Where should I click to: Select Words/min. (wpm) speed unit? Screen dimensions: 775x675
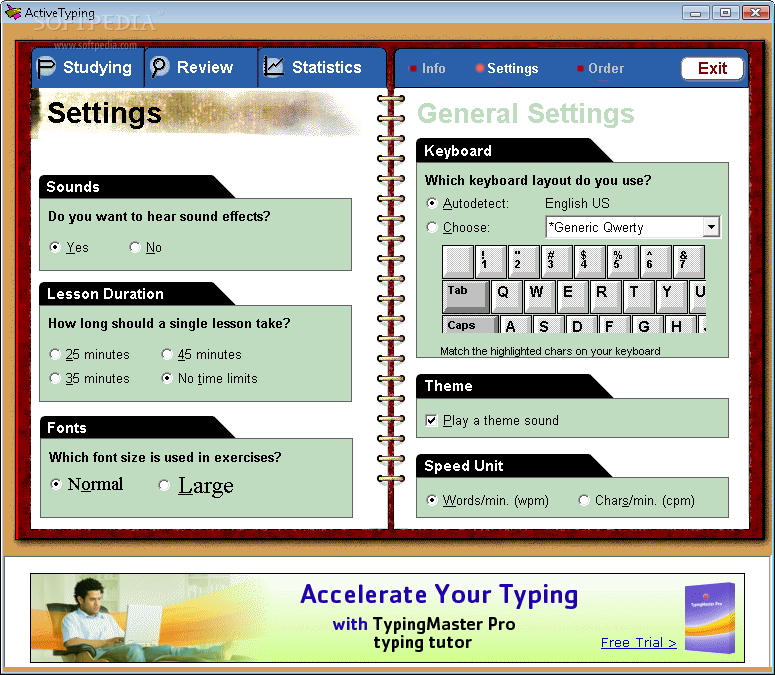point(487,501)
